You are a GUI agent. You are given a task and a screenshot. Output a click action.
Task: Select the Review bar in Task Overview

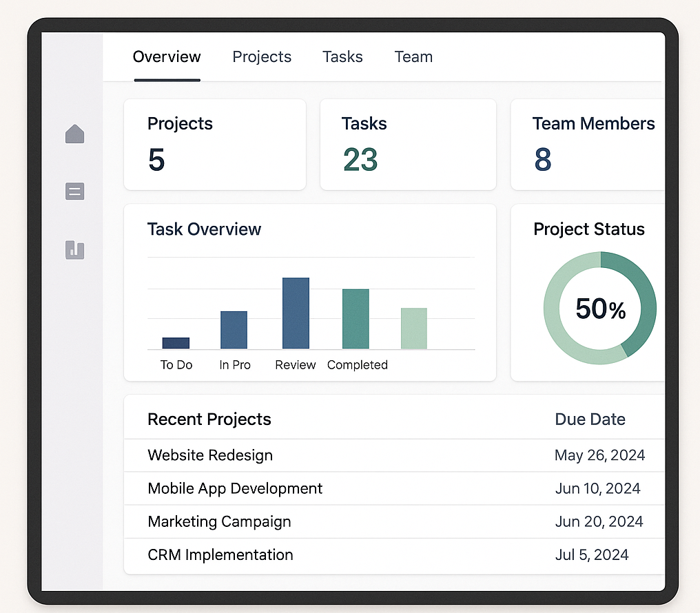point(296,313)
